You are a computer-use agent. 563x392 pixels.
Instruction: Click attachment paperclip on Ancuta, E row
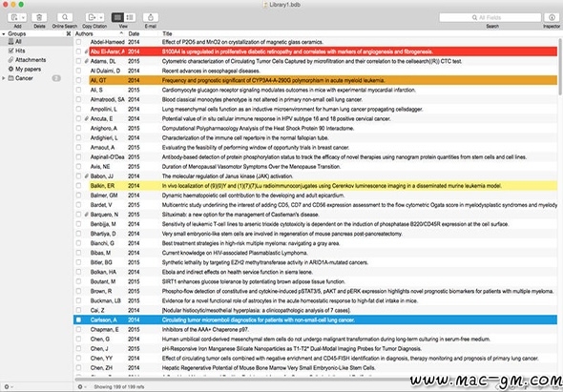86,119
